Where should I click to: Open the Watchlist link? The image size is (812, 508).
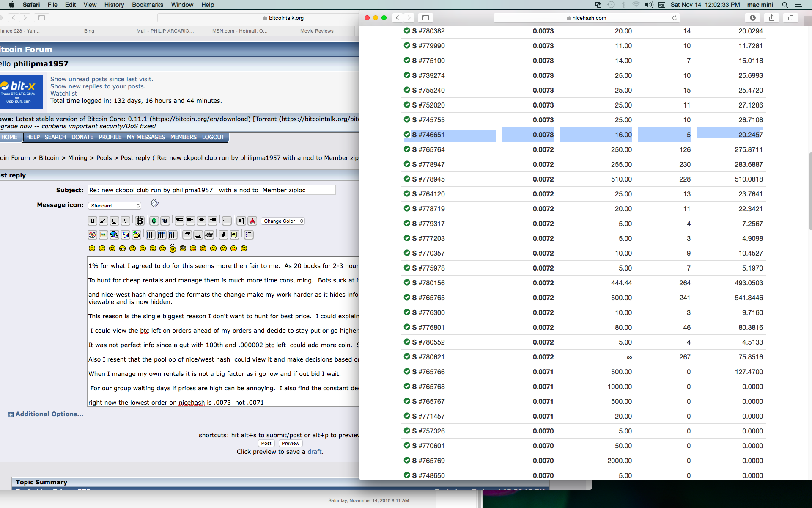[64, 94]
